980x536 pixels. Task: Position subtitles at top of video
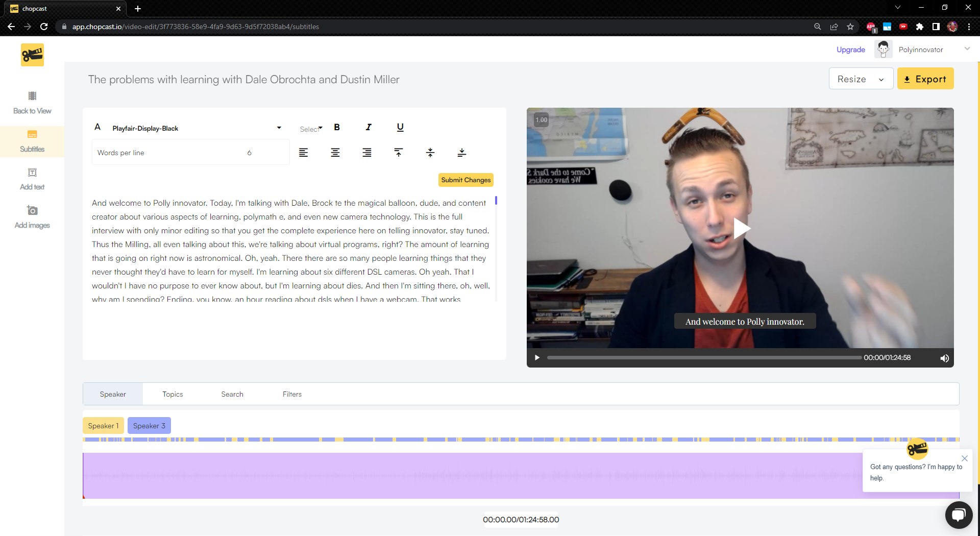399,153
